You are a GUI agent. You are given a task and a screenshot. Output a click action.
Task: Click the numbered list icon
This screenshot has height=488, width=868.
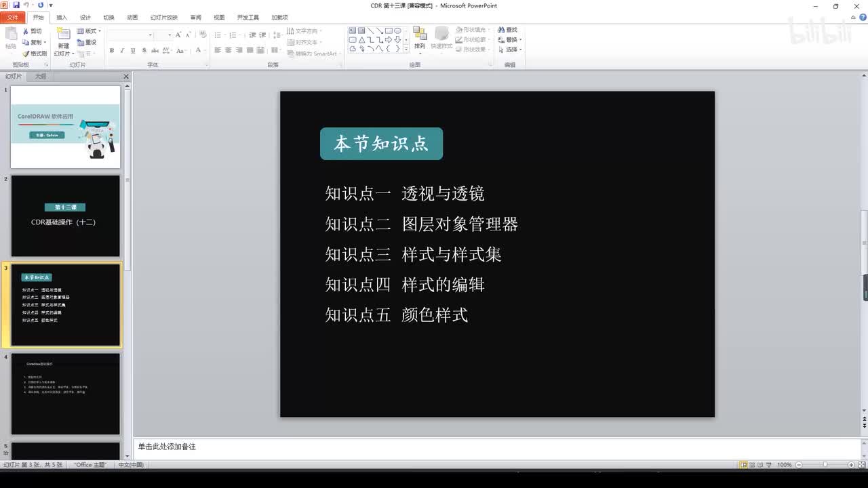point(234,35)
